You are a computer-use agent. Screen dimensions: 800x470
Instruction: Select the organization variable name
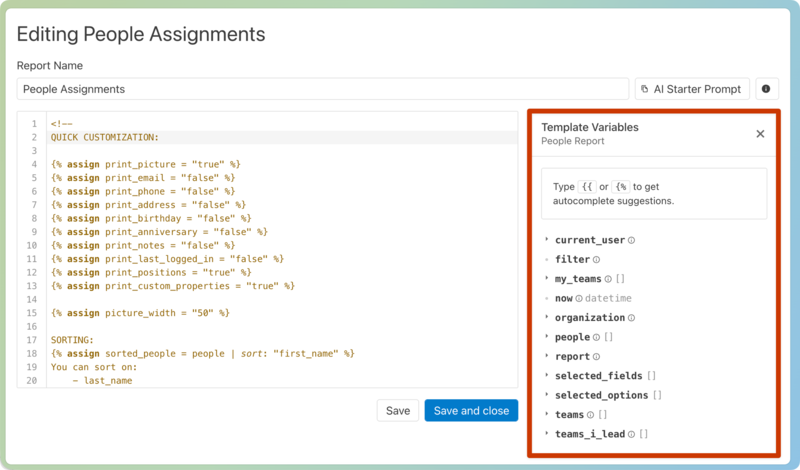point(590,318)
